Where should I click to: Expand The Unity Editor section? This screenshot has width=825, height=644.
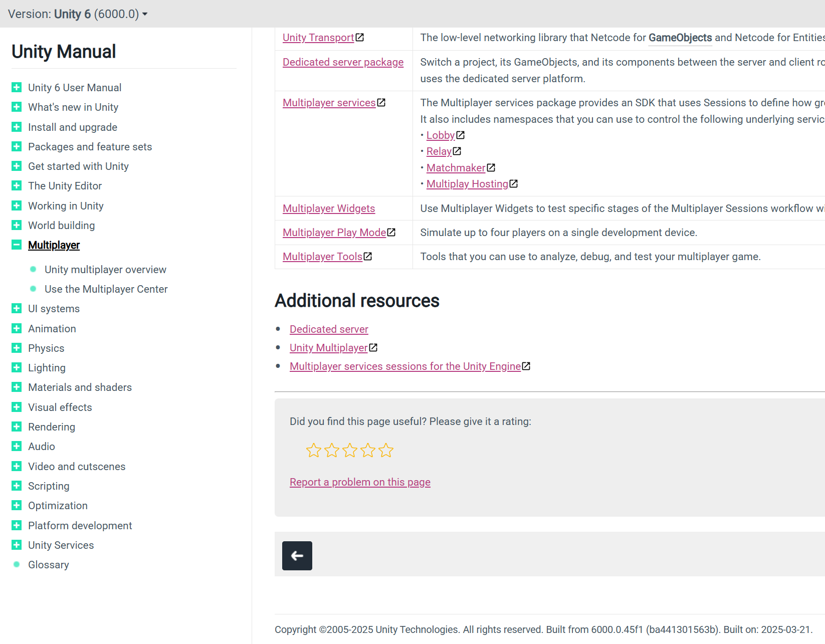coord(17,185)
